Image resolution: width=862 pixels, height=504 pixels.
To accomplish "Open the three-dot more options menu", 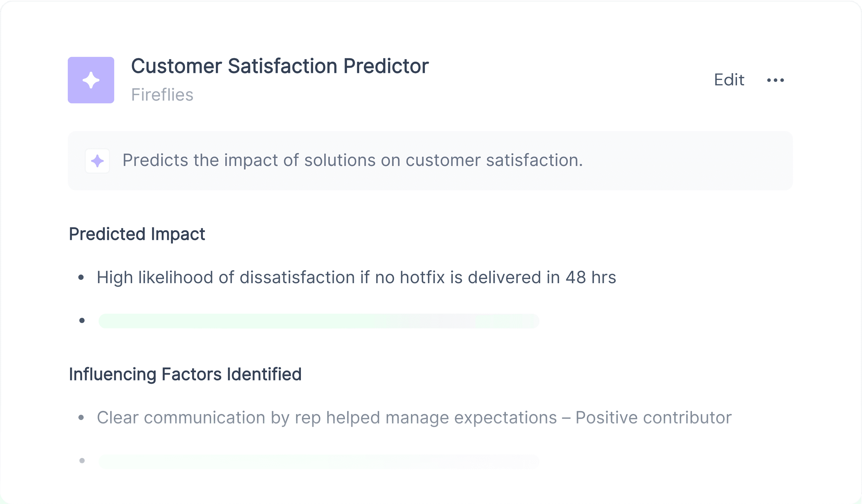I will (x=776, y=80).
